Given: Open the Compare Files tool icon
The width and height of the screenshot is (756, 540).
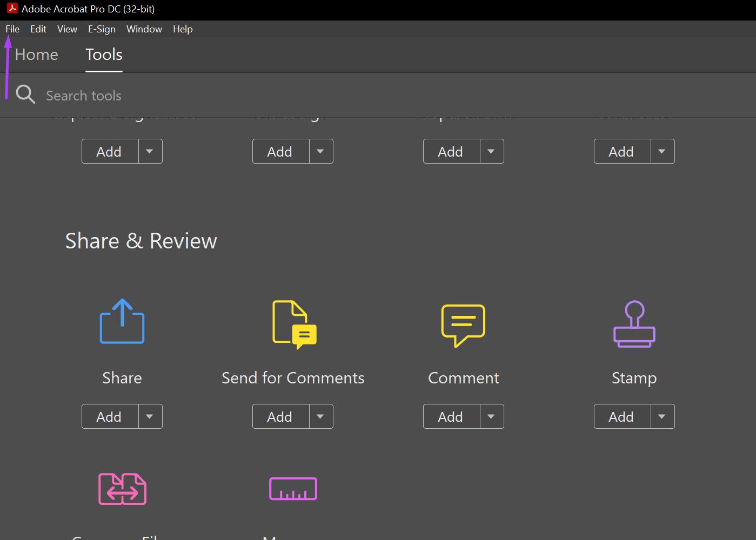Looking at the screenshot, I should click(x=122, y=489).
